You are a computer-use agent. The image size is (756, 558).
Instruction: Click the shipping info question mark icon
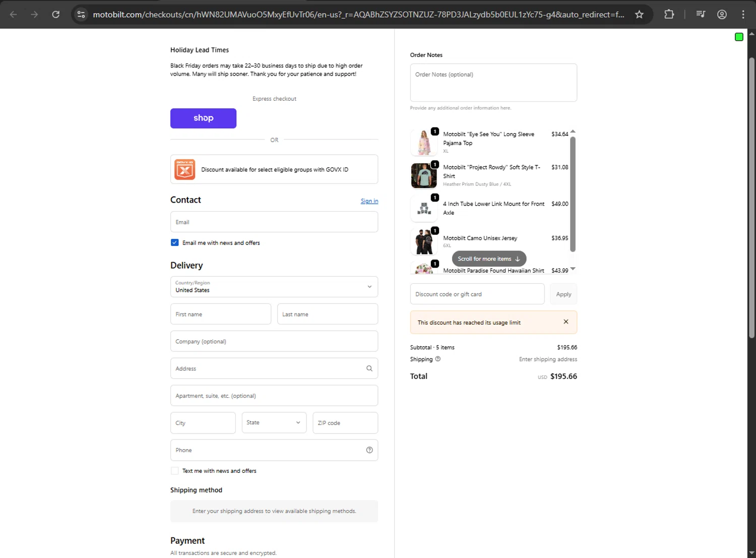(438, 359)
